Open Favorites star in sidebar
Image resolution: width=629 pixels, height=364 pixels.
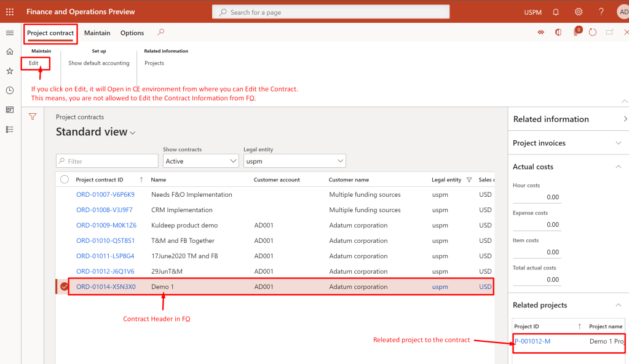pos(9,71)
